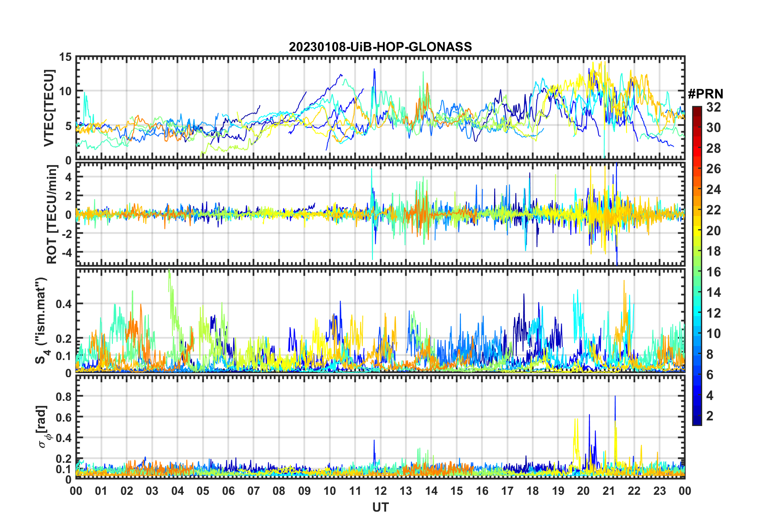Click sigma phi y-axis tick label 0.8
This screenshot has width=761, height=532.
(x=64, y=396)
